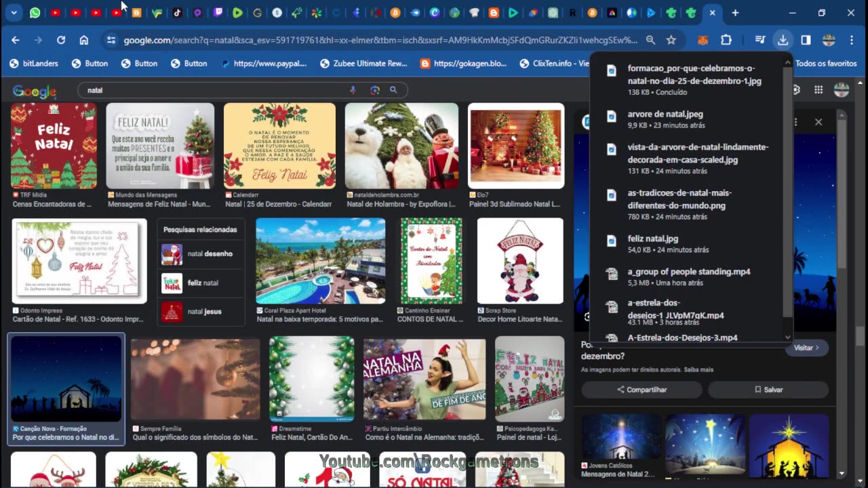
Task: Expand the tab search dropdown arrow
Action: (x=14, y=13)
